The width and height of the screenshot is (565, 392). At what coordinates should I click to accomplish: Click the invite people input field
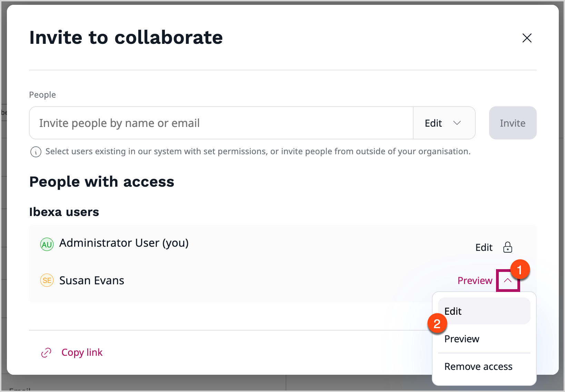(221, 123)
